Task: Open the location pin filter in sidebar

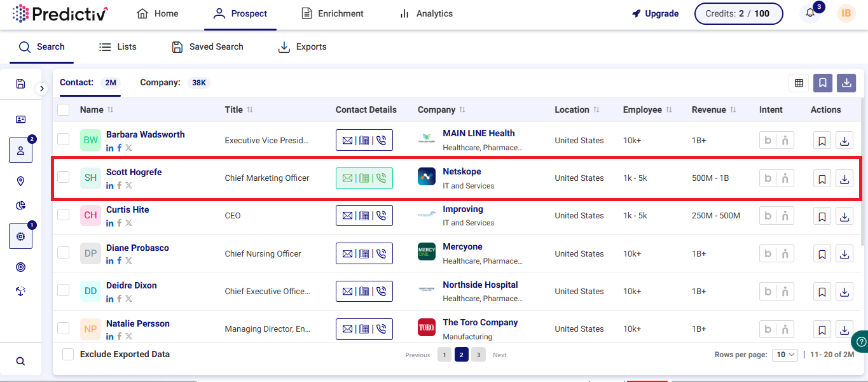Action: coord(20,181)
